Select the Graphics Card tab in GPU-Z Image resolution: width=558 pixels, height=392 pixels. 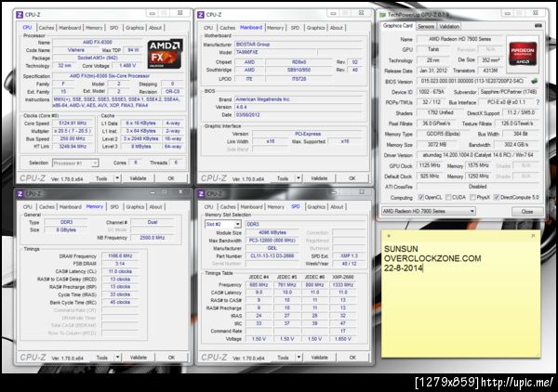click(397, 26)
